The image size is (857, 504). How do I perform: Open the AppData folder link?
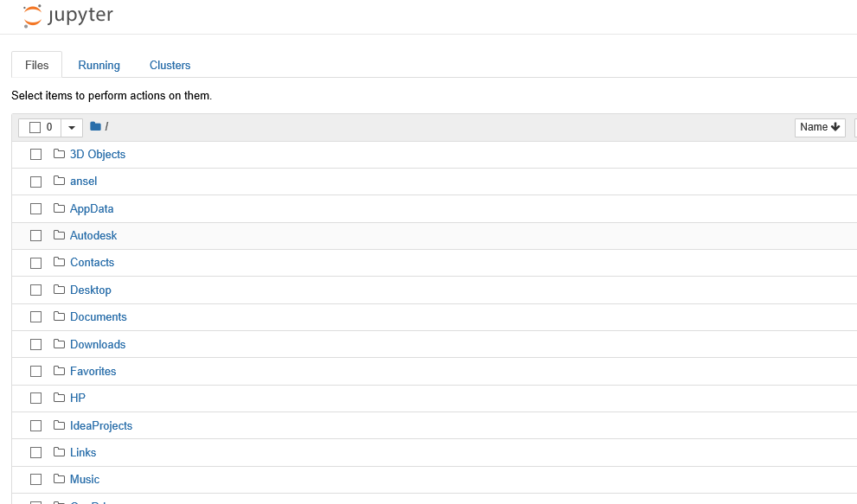pos(92,208)
